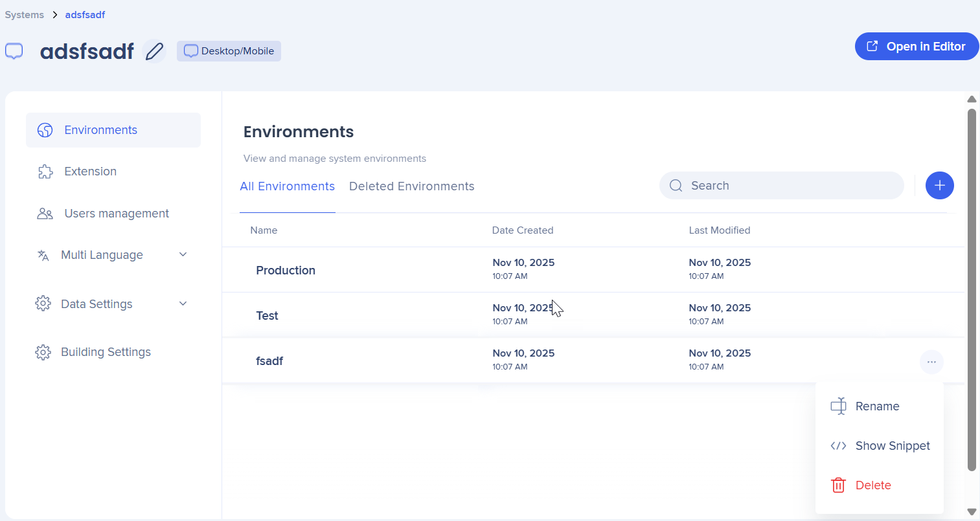Choose Show Snippet in the context menu
Viewport: 980px width, 521px height.
click(892, 446)
